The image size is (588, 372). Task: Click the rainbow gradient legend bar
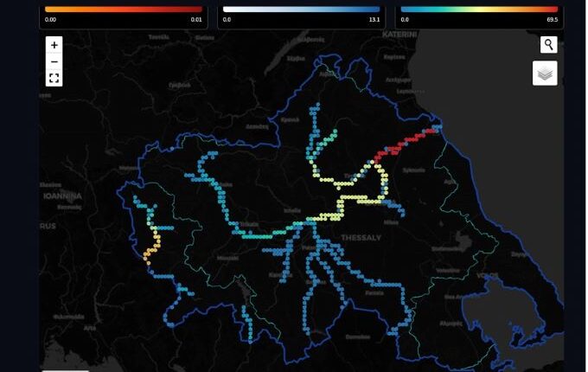coord(479,10)
